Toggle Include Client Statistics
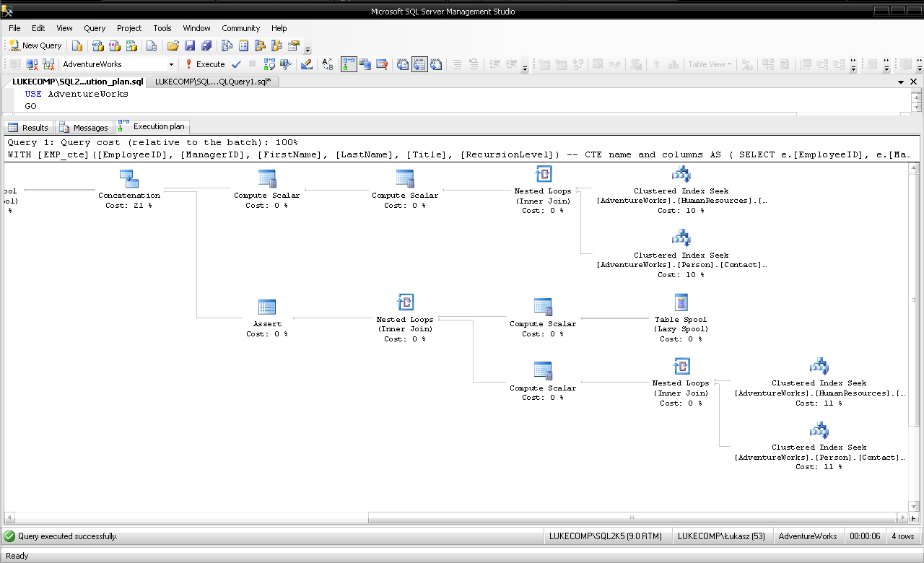Screen dimensions: 924x563 click(x=365, y=64)
